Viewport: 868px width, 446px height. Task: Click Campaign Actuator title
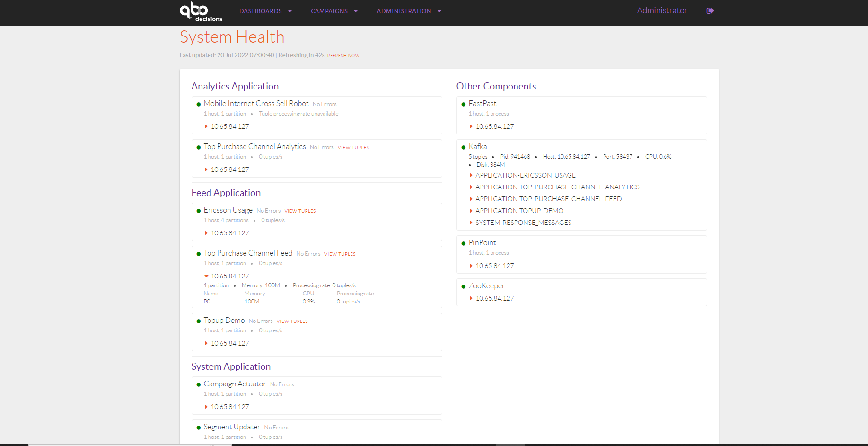click(x=235, y=384)
